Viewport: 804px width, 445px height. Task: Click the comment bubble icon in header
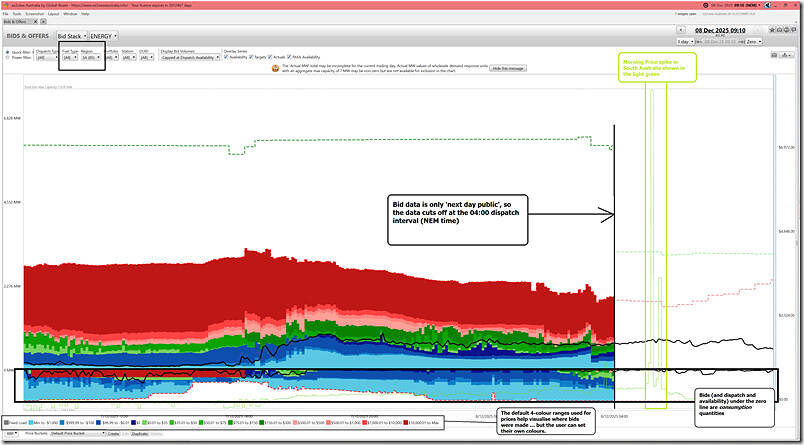[794, 30]
